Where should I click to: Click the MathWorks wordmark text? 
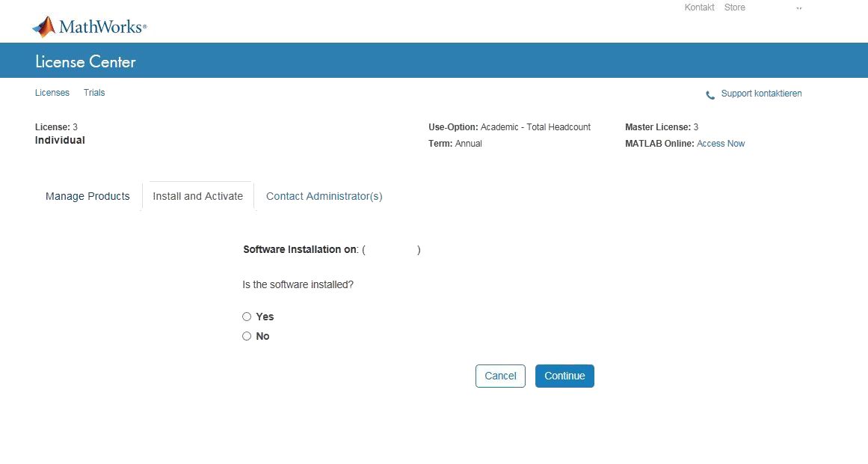point(102,28)
